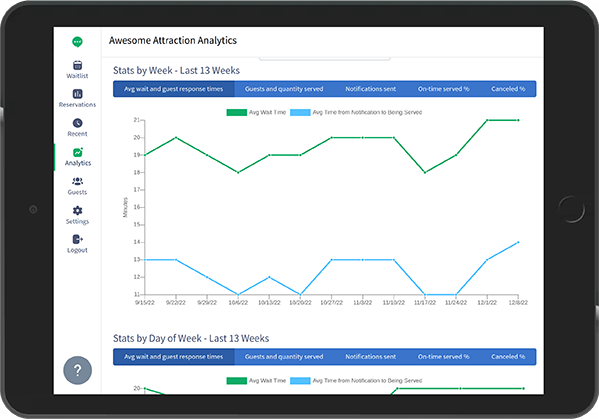Viewport: 599px width, 419px height.
Task: Switch weekly stats to 'Notifications sent'
Action: [x=371, y=89]
